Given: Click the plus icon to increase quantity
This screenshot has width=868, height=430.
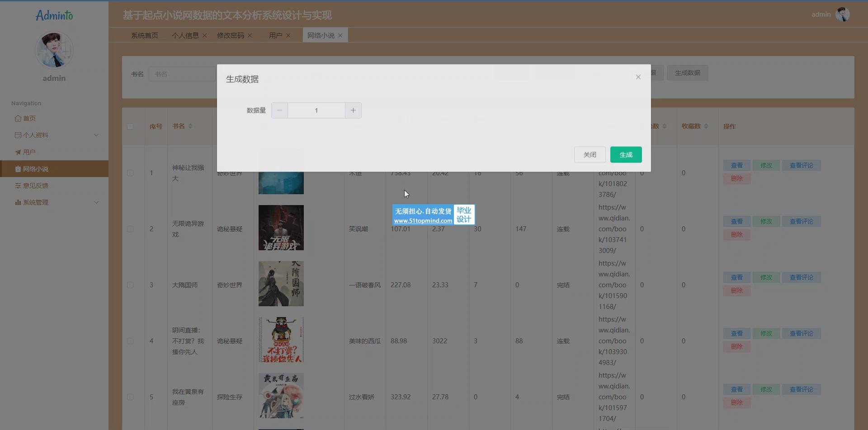Looking at the screenshot, I should point(353,110).
